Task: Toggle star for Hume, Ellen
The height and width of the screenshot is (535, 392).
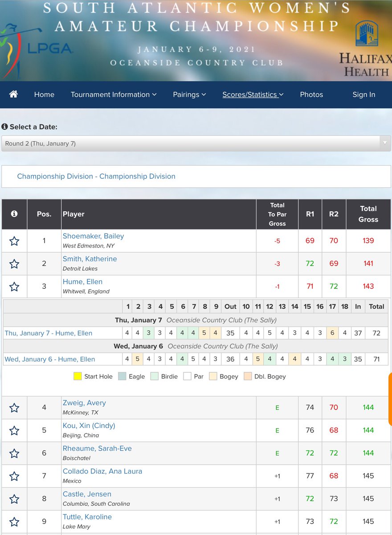Action: [x=14, y=287]
